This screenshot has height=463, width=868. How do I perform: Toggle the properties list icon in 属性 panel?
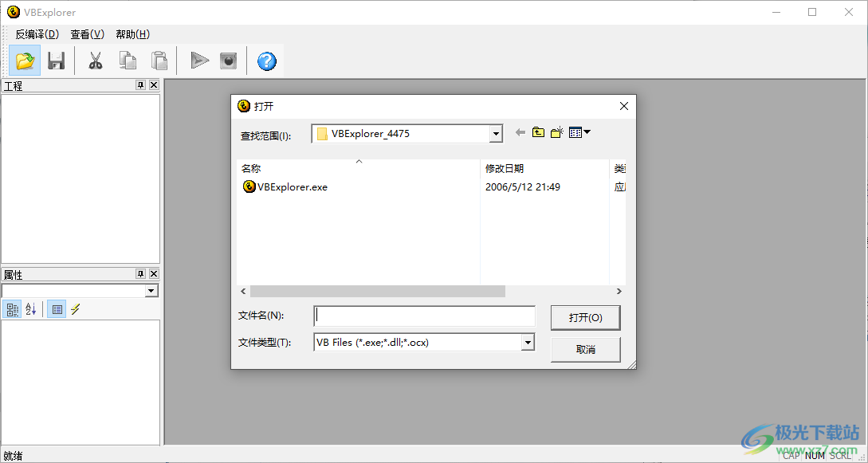point(57,309)
